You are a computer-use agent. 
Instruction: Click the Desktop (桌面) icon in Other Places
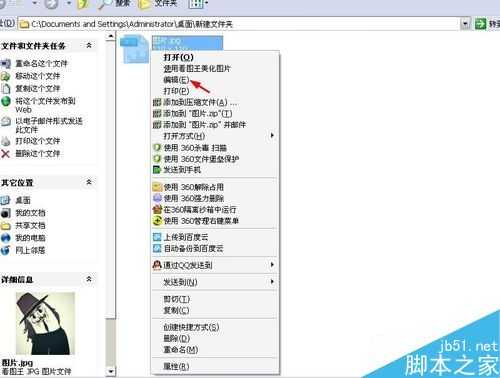click(6, 200)
